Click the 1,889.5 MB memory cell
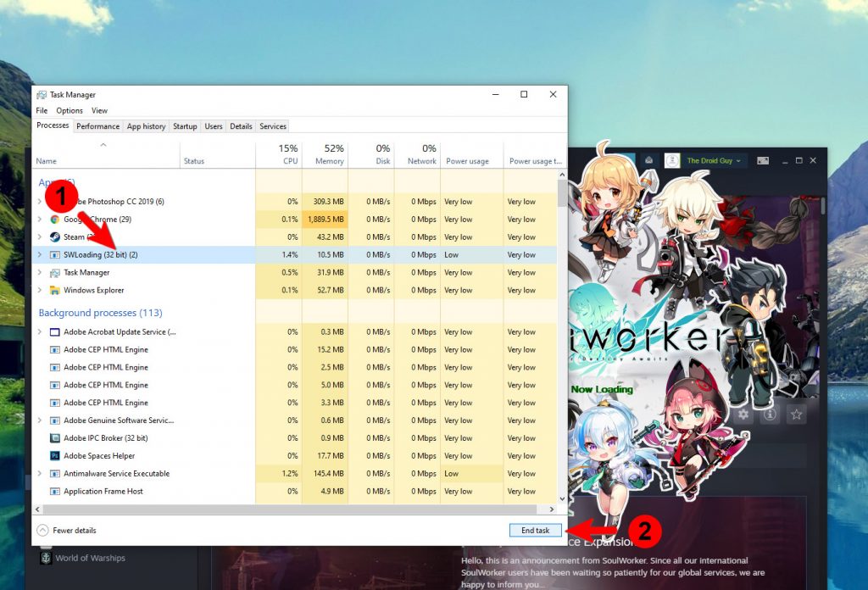This screenshot has height=590, width=868. click(325, 220)
